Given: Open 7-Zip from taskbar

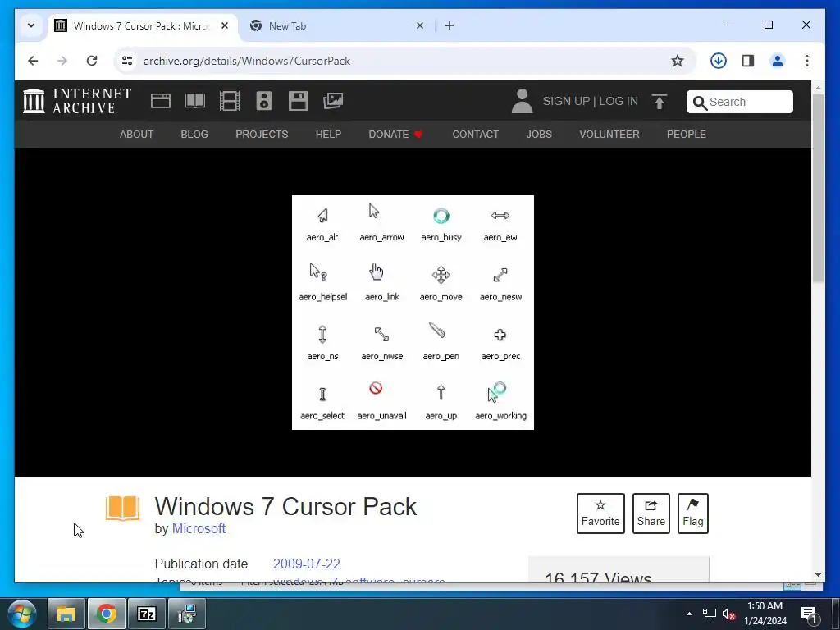Looking at the screenshot, I should 147,614.
